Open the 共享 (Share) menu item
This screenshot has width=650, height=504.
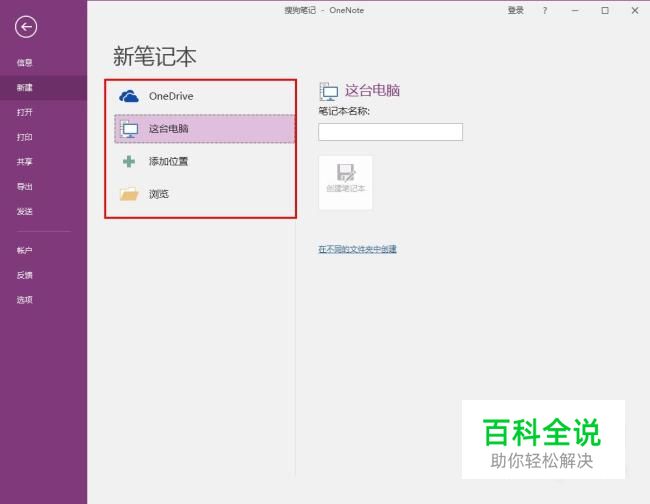pos(24,162)
